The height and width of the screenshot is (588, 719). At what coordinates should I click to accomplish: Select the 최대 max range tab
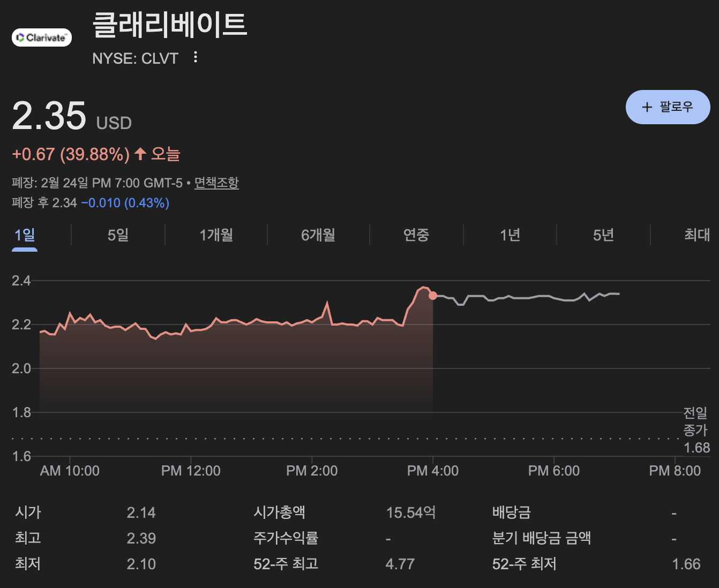(x=697, y=235)
